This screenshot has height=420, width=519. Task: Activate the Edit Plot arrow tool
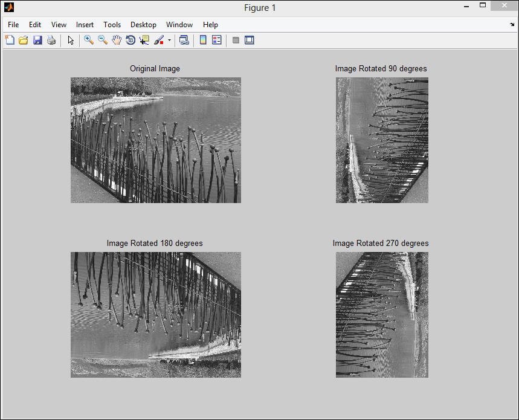pos(71,40)
